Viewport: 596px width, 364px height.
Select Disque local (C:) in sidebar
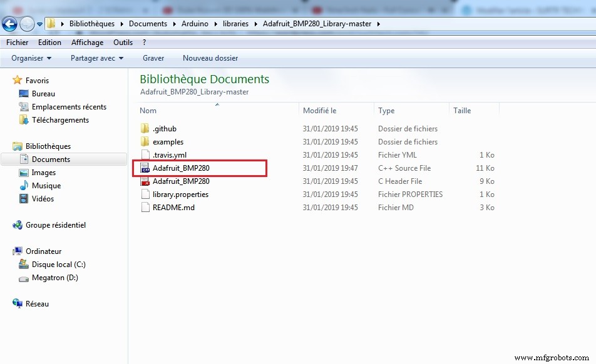[x=58, y=265]
